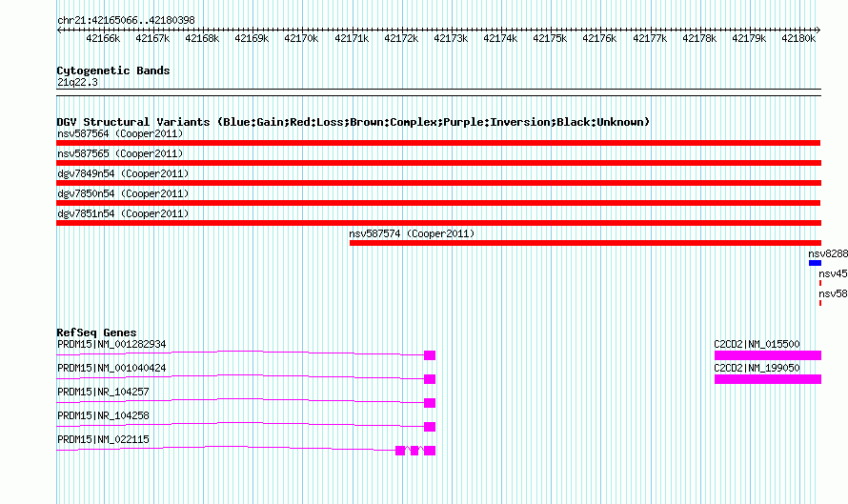Select the nsv587565 structural variant bar
Image resolution: width=848 pixels, height=504 pixels.
pyautogui.click(x=438, y=163)
